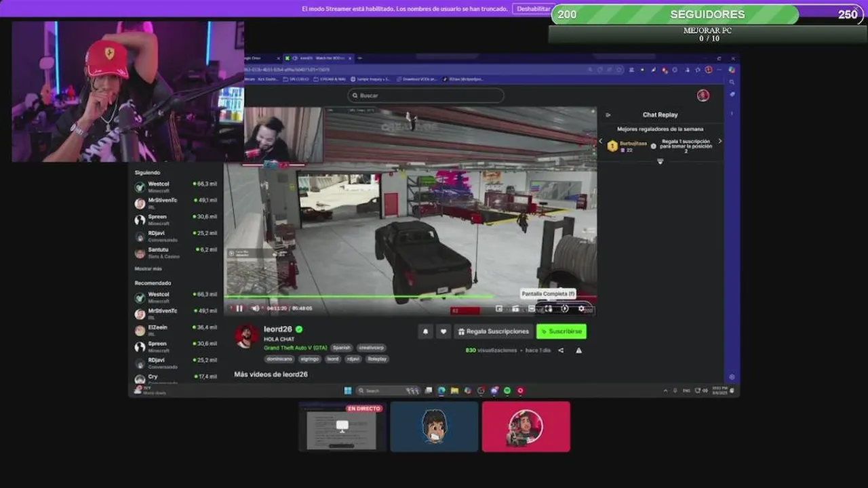The height and width of the screenshot is (488, 868).
Task: Select the elgringo tag
Action: [310, 359]
